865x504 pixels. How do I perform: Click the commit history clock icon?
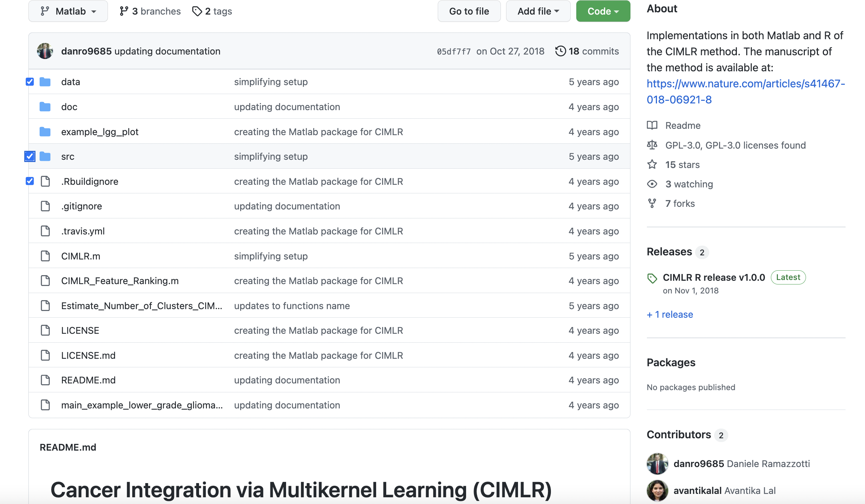click(560, 51)
